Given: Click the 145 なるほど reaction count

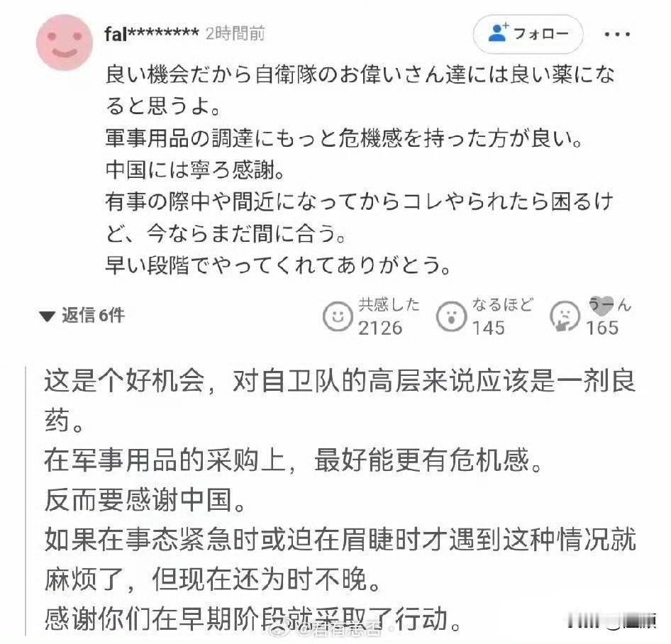Looking at the screenshot, I should (488, 328).
